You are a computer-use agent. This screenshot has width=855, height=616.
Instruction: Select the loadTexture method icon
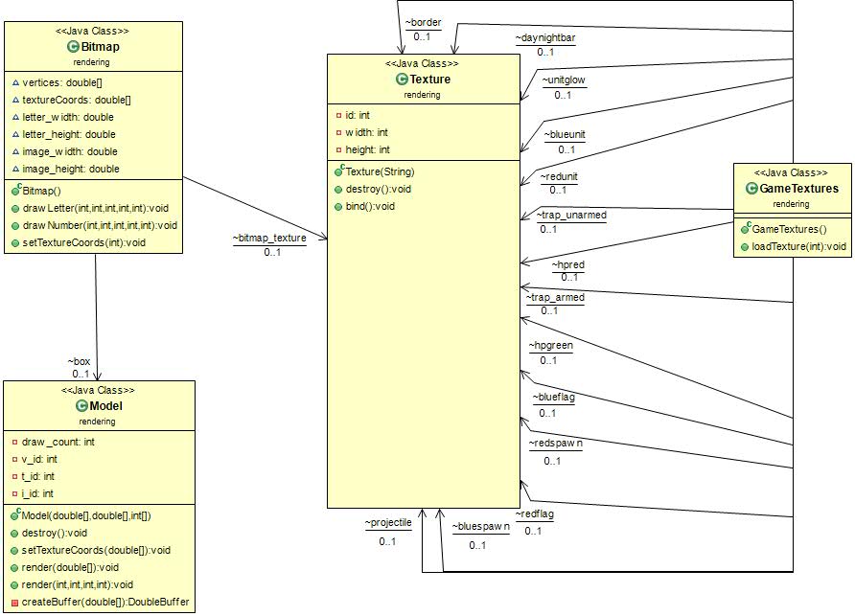pos(744,246)
